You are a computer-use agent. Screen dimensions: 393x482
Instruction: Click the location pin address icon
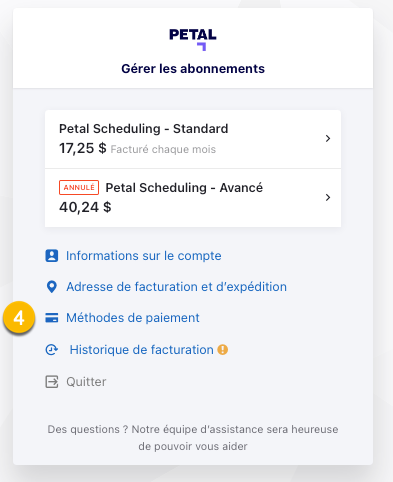pos(52,287)
